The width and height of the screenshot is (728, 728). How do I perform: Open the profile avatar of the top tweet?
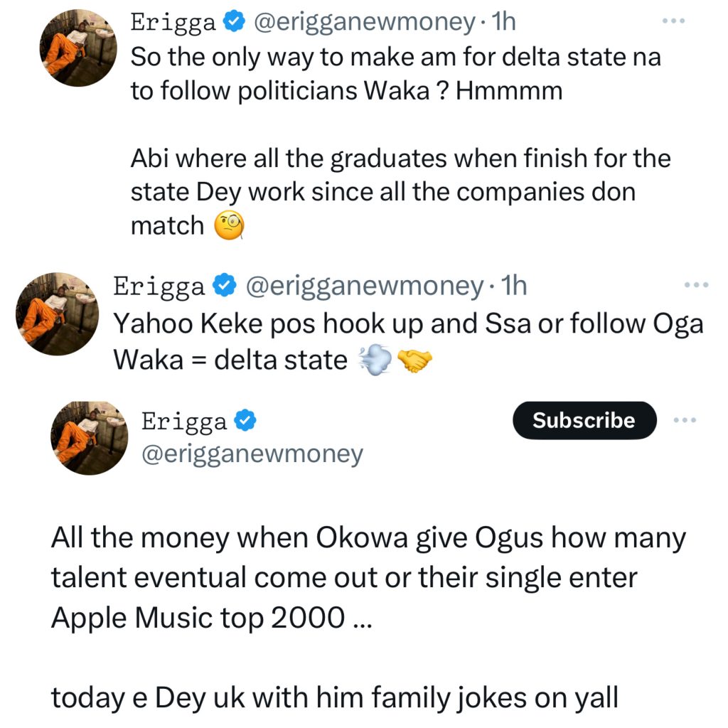[x=77, y=48]
